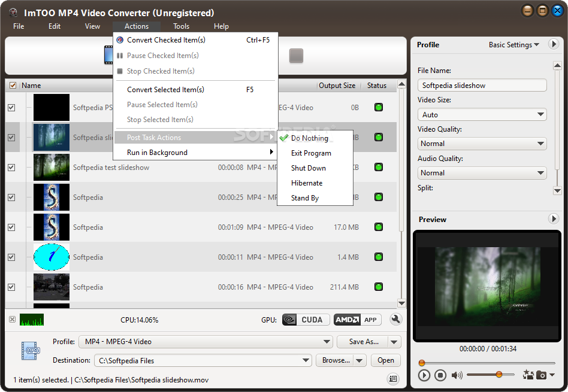Click the Open destination button
Viewport: 568px width, 392px height.
pos(386,360)
